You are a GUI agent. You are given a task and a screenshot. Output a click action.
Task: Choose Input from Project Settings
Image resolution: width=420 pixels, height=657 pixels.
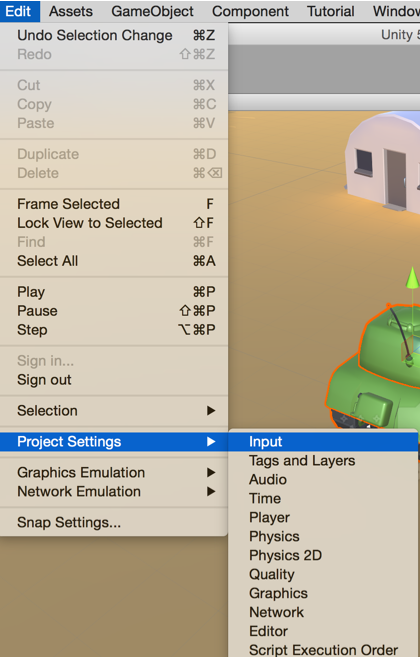[x=323, y=442]
